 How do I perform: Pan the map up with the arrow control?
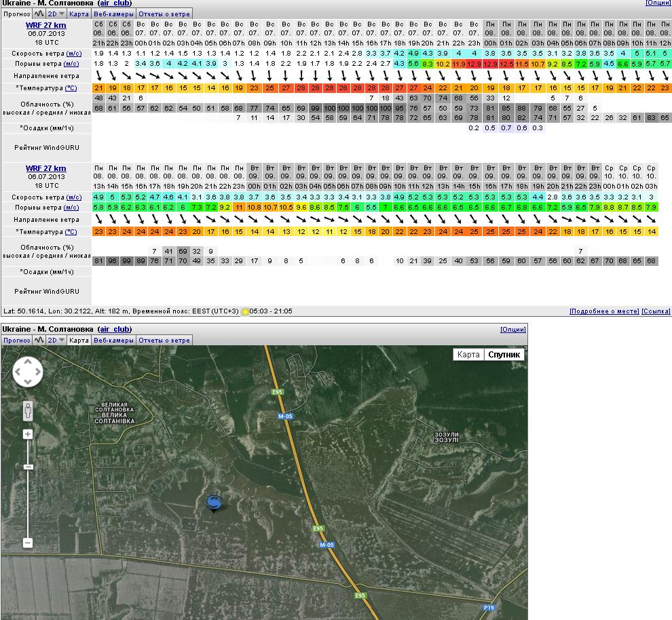click(28, 362)
